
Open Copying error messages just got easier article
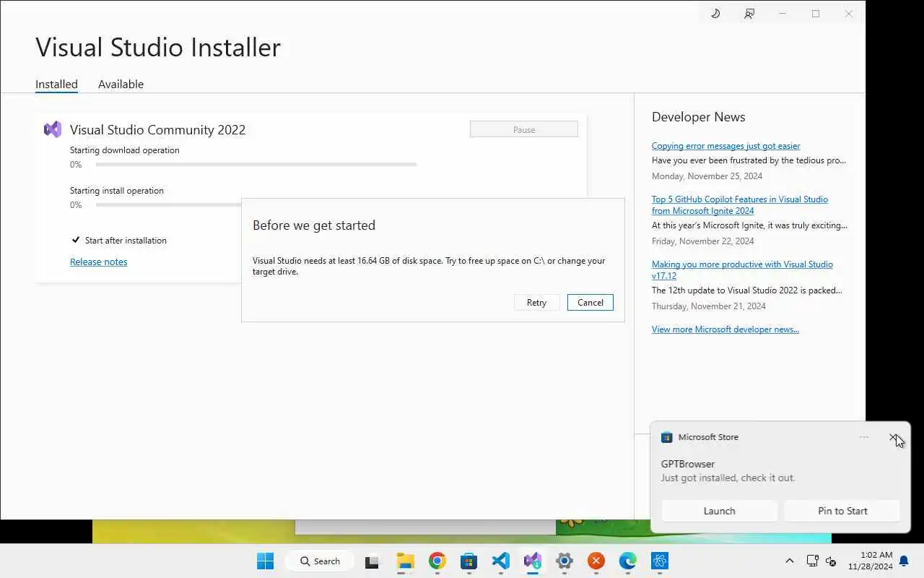click(725, 146)
